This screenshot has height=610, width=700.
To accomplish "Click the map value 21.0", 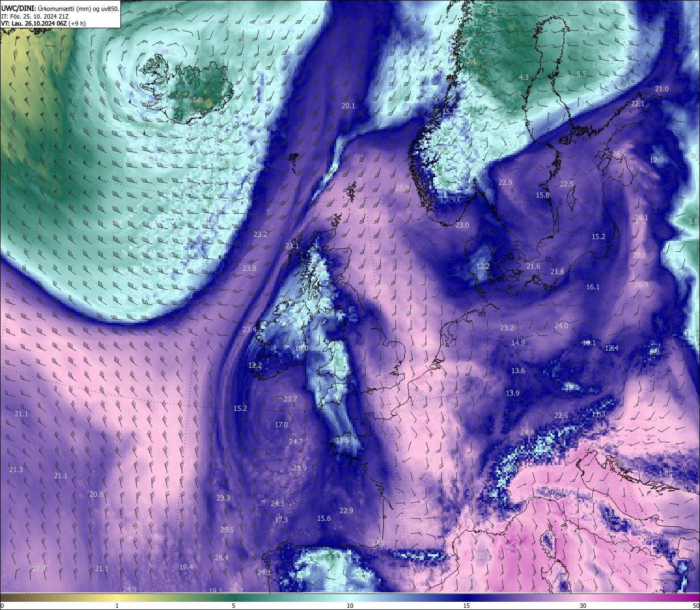I will click(662, 89).
